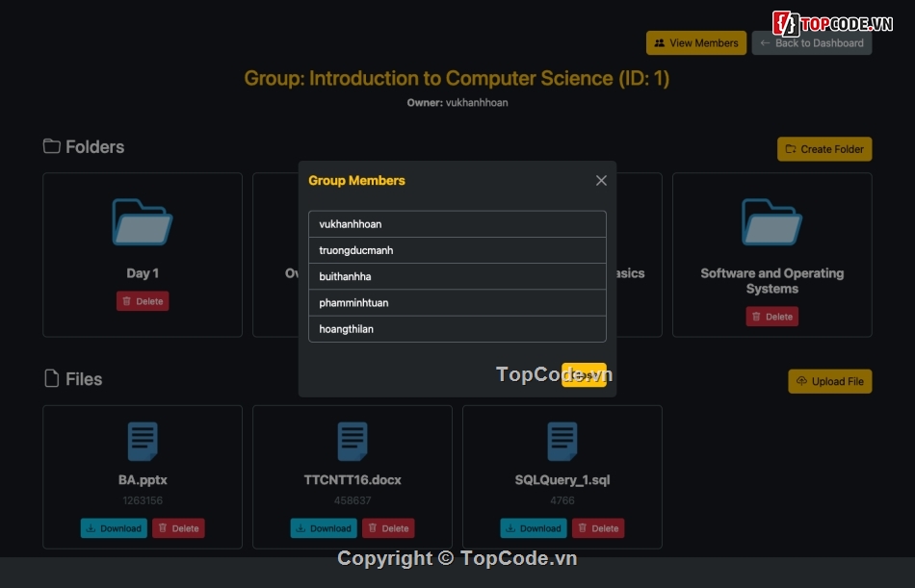The height and width of the screenshot is (588, 915).
Task: Click the Day 1 folder icon
Action: [x=143, y=222]
